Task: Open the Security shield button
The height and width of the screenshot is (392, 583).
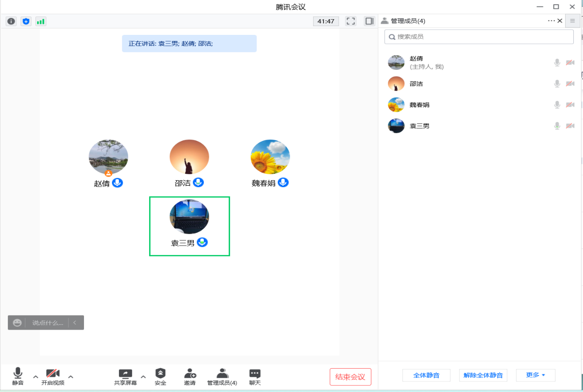Action: tap(160, 377)
